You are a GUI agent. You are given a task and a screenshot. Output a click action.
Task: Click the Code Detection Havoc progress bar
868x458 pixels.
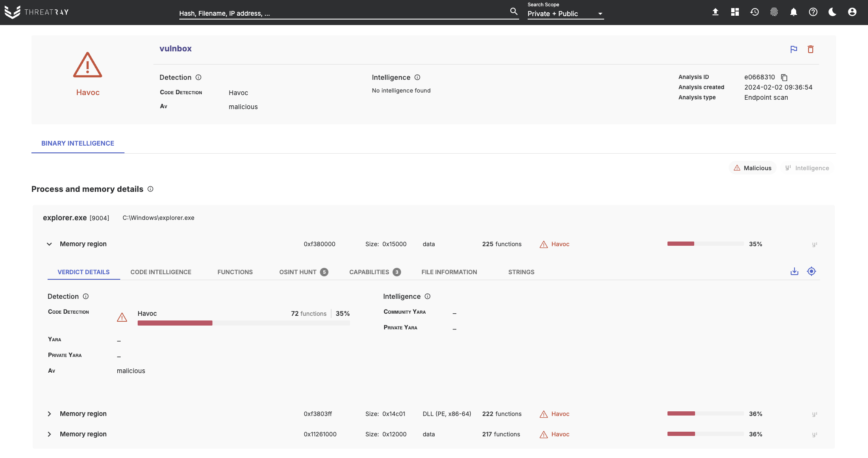click(244, 323)
